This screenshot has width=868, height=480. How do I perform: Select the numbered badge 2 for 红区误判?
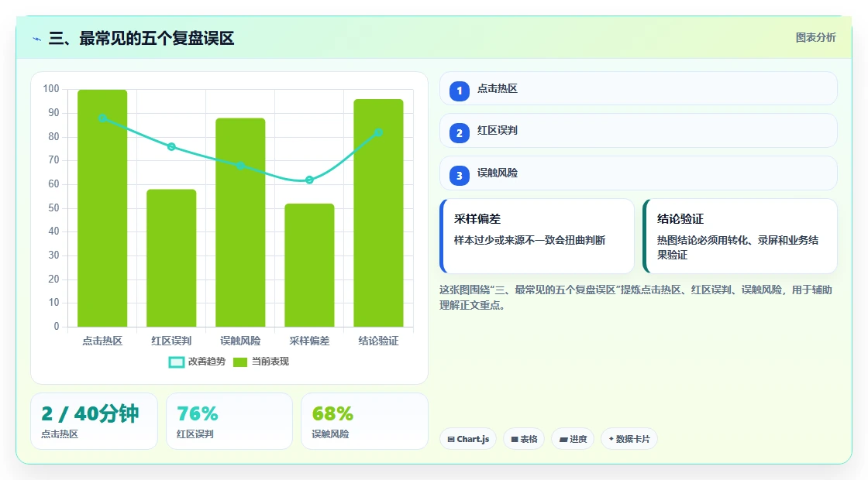[x=459, y=132]
